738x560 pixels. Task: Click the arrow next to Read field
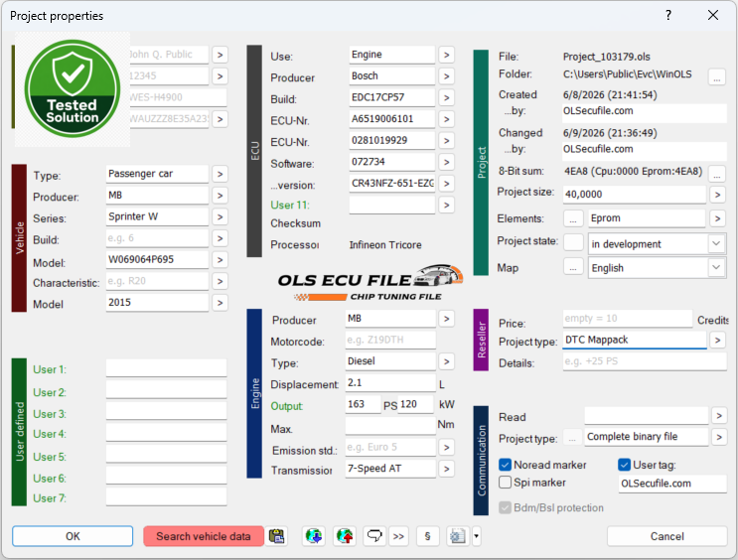[x=719, y=416]
